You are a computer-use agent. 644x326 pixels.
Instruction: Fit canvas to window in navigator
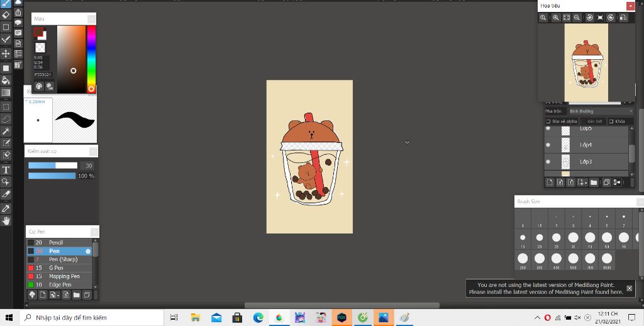pyautogui.click(x=567, y=18)
